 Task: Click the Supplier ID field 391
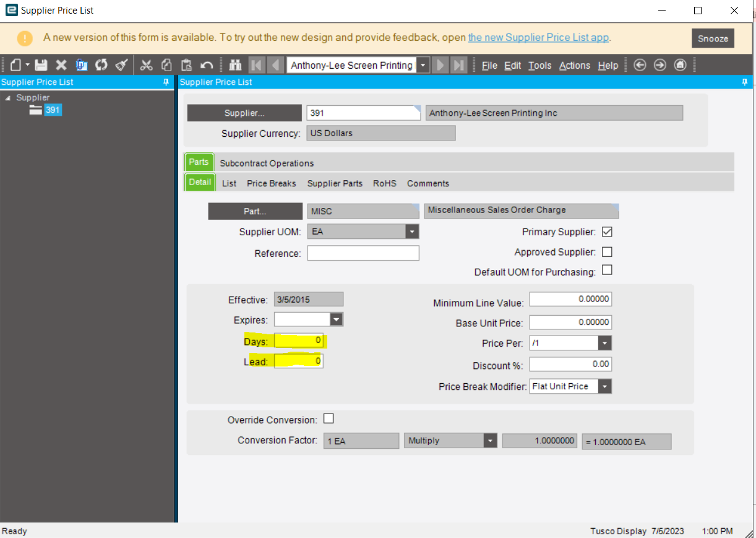click(364, 113)
